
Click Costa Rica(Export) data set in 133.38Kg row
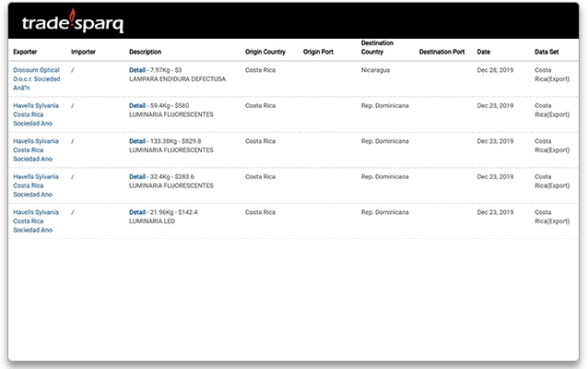coord(552,146)
